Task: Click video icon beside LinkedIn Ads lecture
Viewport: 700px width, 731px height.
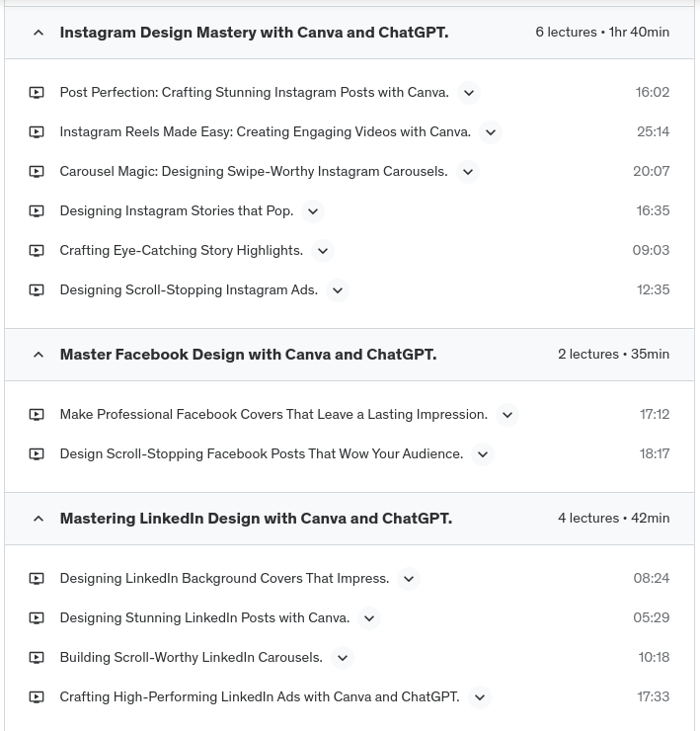Action: click(37, 697)
